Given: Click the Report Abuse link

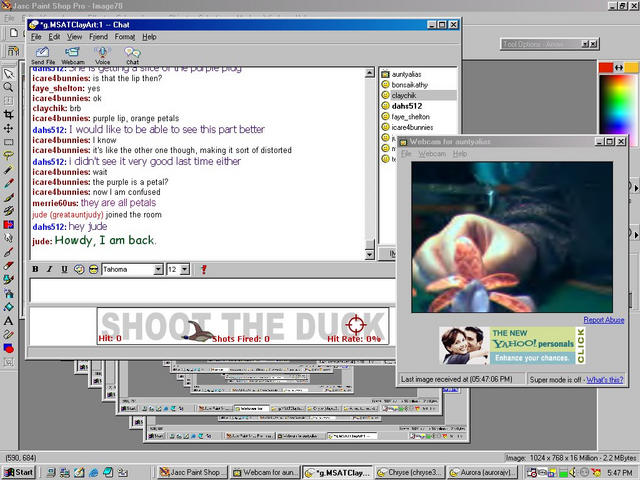Looking at the screenshot, I should pos(604,320).
